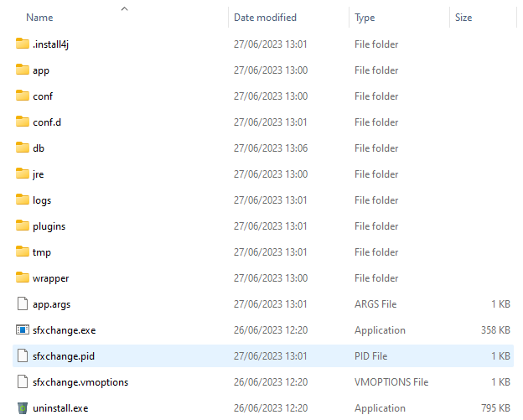The width and height of the screenshot is (523, 420).
Task: Select the logs folder icon
Action: (x=23, y=200)
